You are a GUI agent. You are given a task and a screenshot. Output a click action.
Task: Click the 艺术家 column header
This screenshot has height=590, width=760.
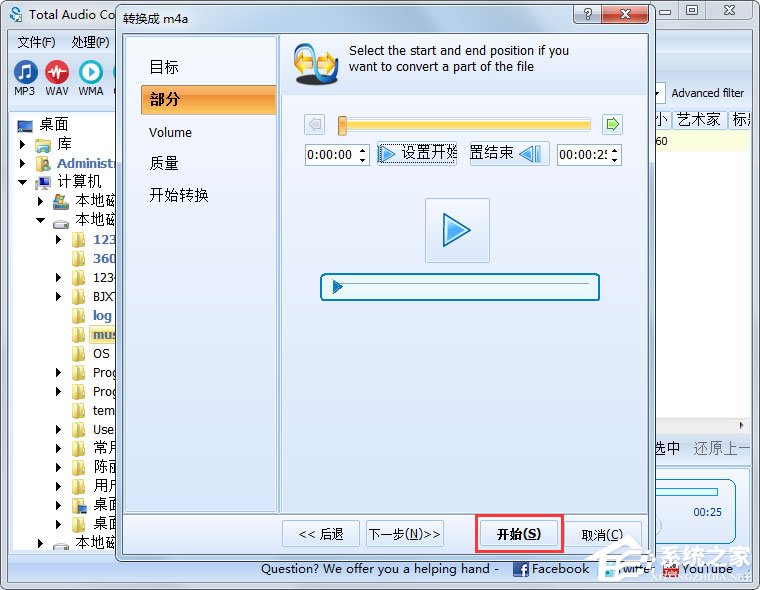click(x=698, y=119)
